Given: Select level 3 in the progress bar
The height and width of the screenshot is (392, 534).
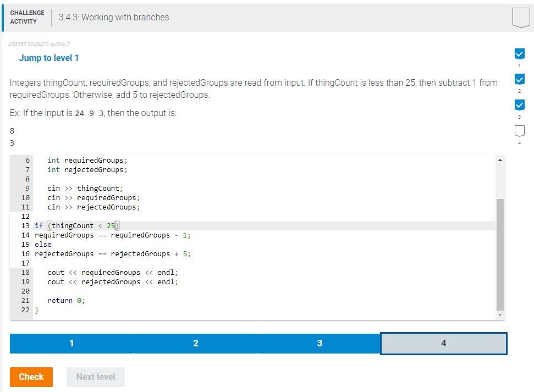Looking at the screenshot, I should click(x=320, y=343).
